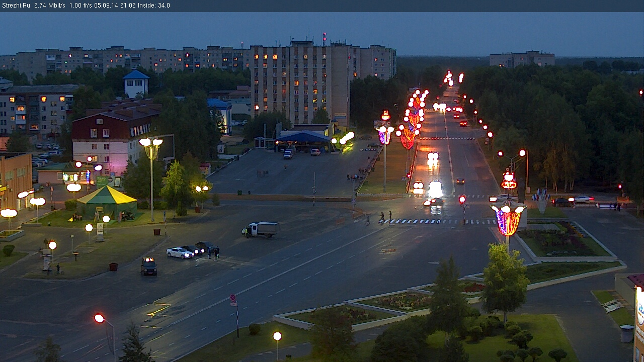Select the "Inside: 34.0" temperature reading
The image size is (644, 362).
(x=154, y=6)
